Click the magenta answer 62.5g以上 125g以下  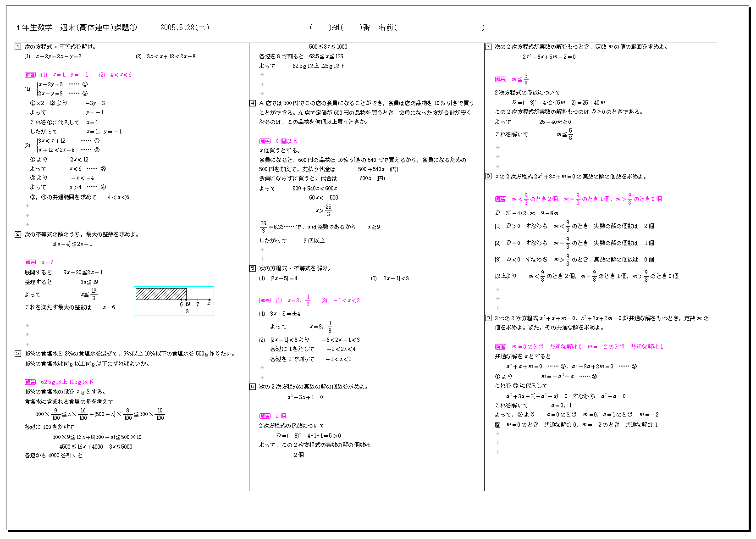pos(67,382)
